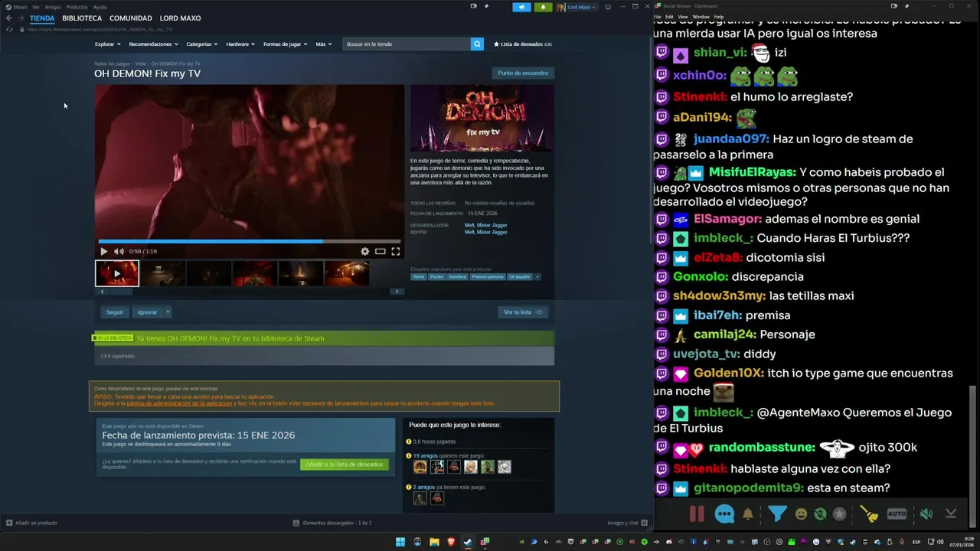Play the trailer video
The width and height of the screenshot is (980, 551).
coord(104,251)
